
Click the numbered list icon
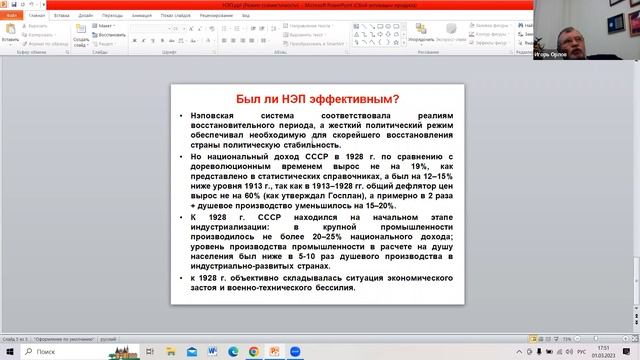point(238,29)
